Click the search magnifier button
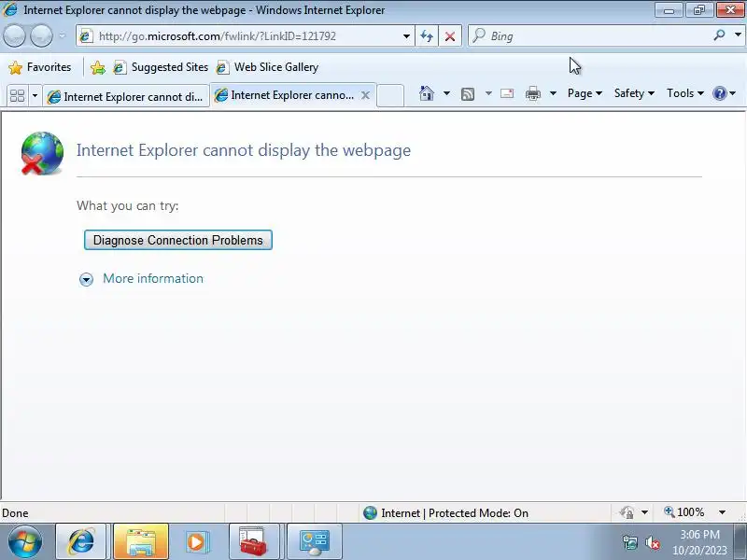The width and height of the screenshot is (747, 560). tap(719, 35)
